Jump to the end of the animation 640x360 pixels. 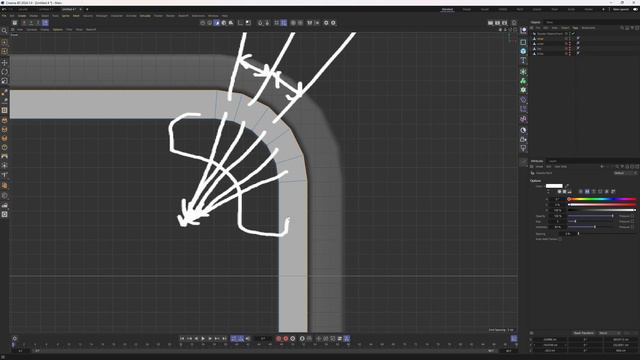(224, 338)
